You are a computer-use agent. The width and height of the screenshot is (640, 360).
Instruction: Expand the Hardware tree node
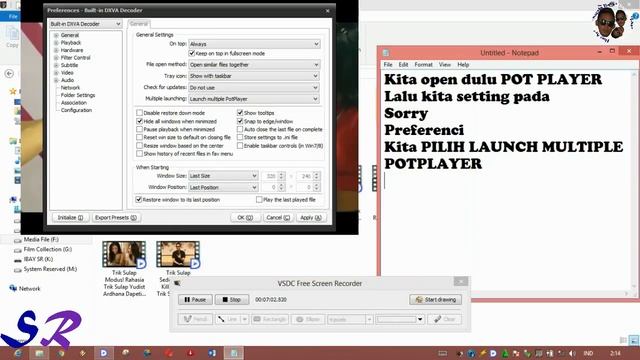click(56, 50)
